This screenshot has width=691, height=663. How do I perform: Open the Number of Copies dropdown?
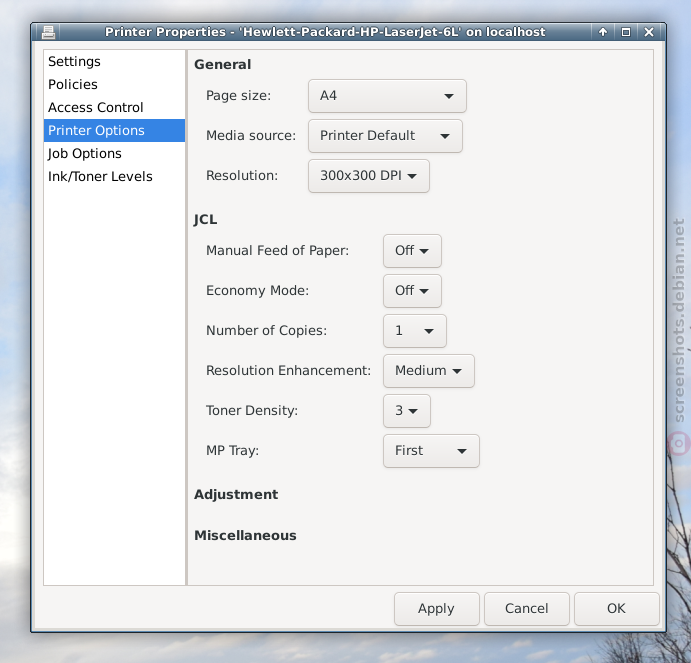pos(415,331)
